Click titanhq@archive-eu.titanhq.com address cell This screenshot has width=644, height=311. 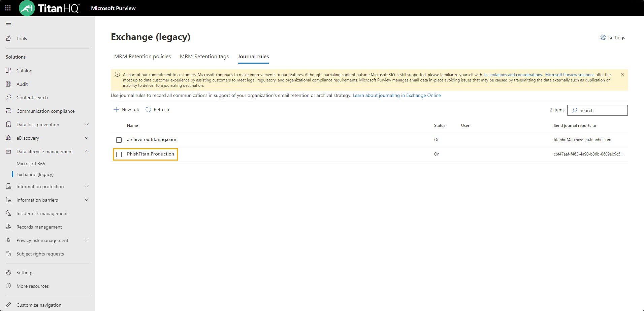pos(582,140)
